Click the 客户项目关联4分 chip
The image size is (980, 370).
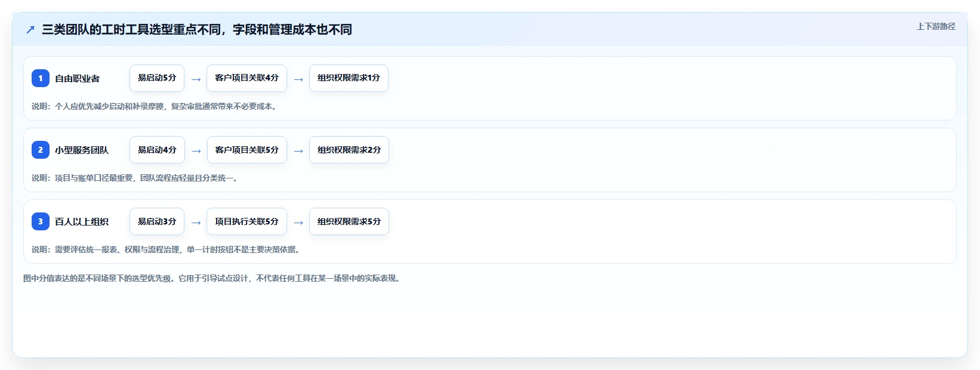click(246, 78)
